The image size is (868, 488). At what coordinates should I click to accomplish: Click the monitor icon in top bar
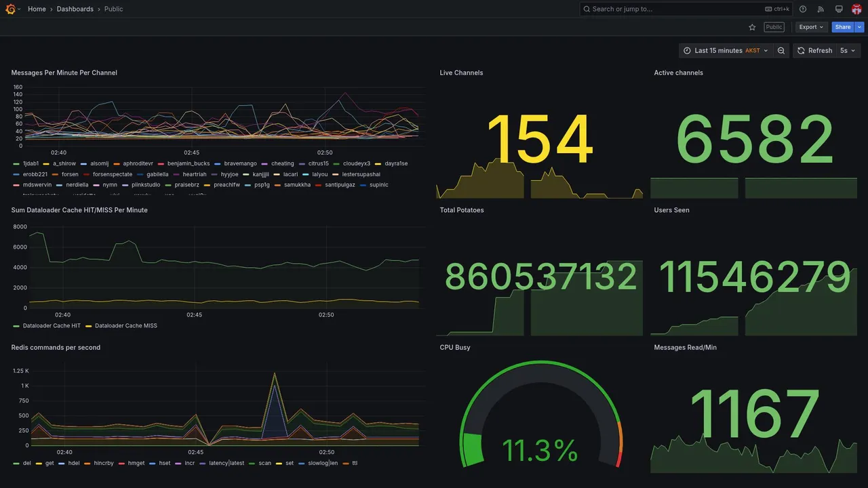(839, 9)
